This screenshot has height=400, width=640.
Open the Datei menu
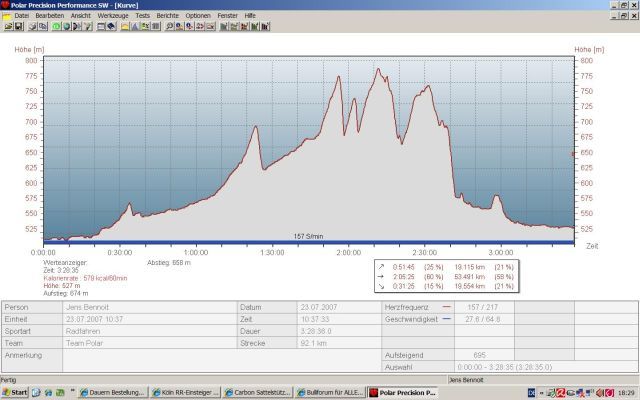(21, 16)
